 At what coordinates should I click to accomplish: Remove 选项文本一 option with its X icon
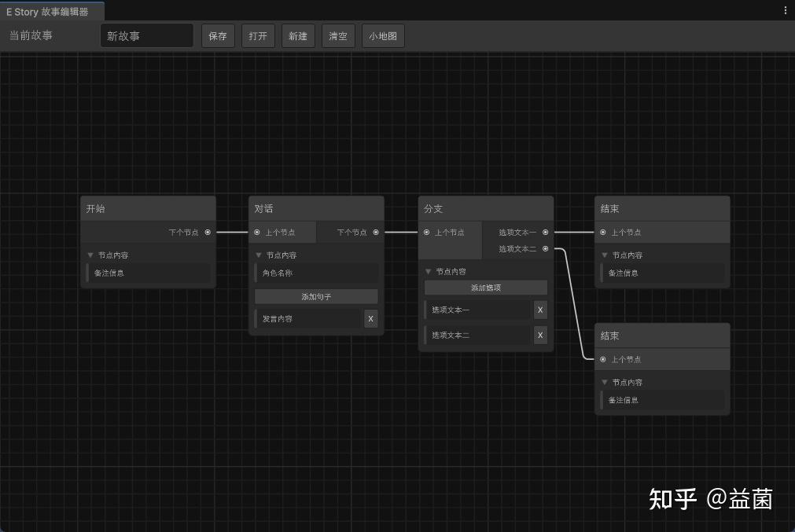[540, 310]
